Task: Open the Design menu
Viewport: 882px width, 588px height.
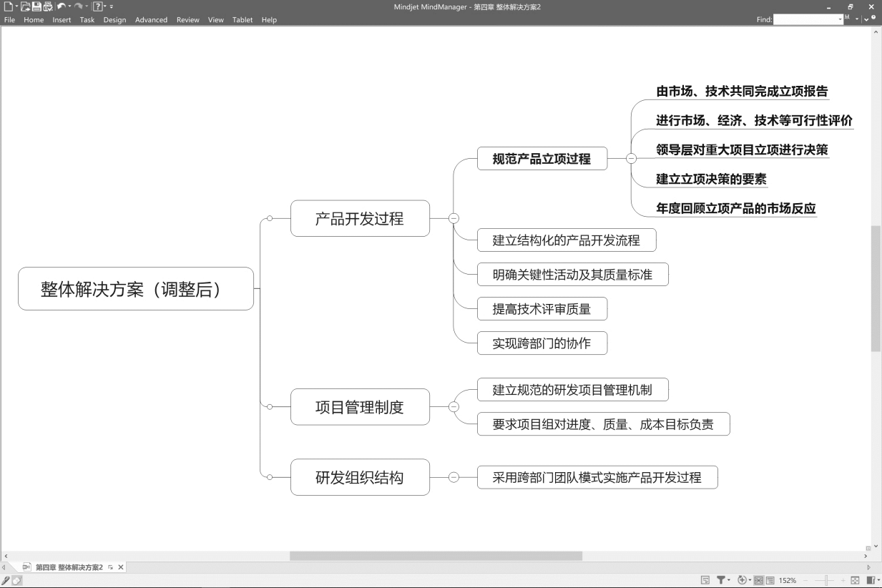Action: click(114, 20)
